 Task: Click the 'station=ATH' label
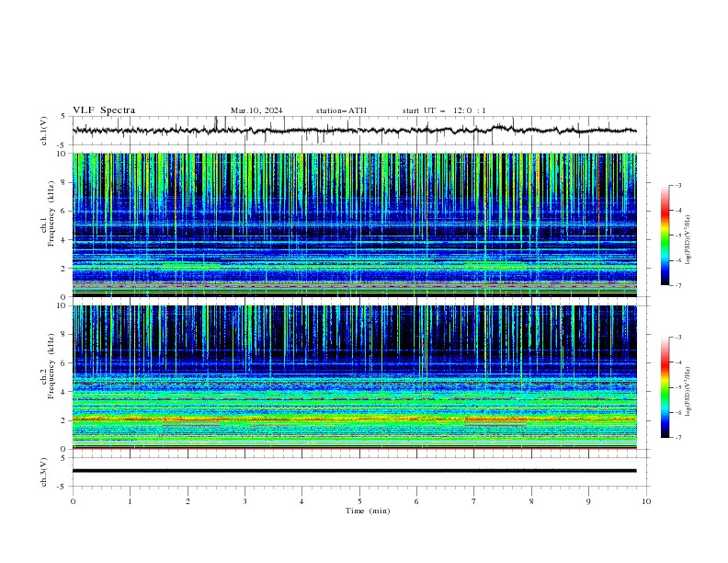click(x=341, y=110)
